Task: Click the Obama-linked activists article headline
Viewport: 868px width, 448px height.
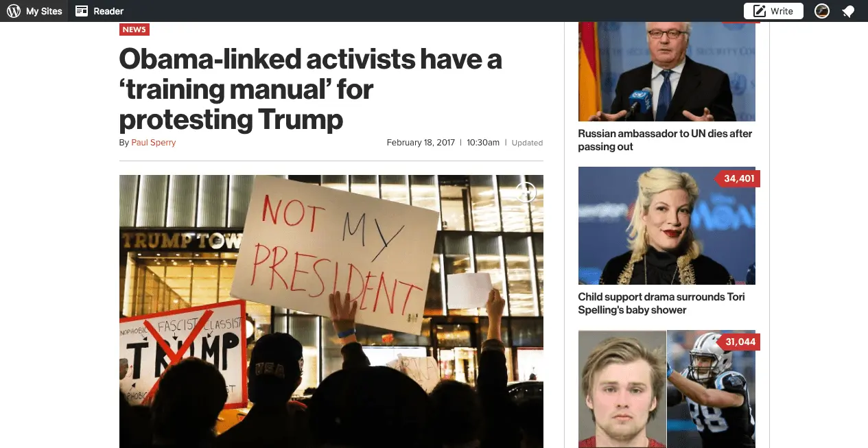Action: click(310, 89)
